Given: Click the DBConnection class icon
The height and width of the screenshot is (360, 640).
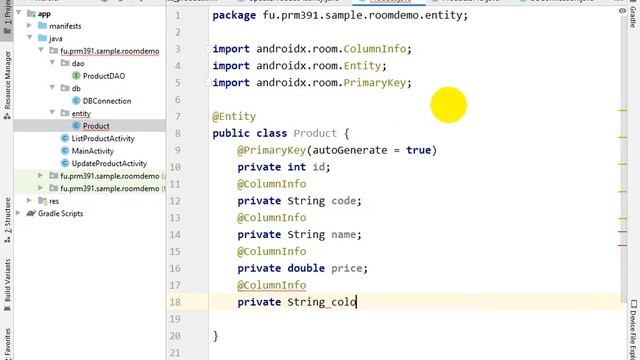Looking at the screenshot, I should coord(76,101).
